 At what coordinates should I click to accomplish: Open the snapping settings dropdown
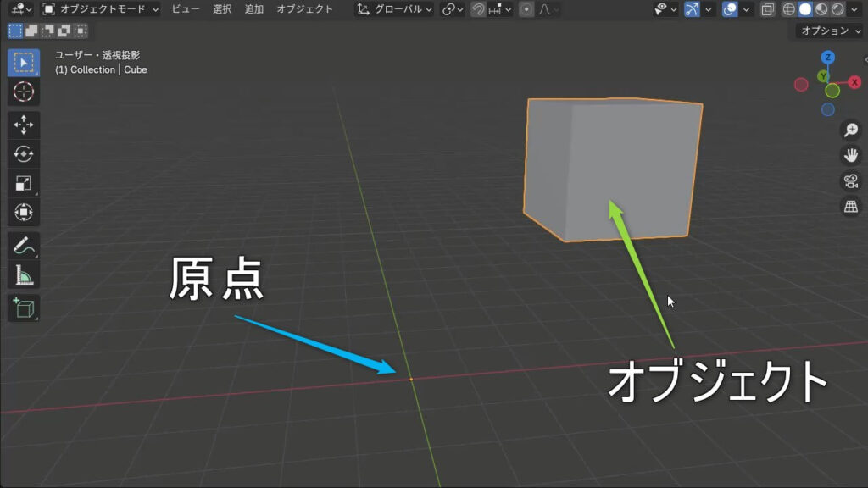(500, 9)
